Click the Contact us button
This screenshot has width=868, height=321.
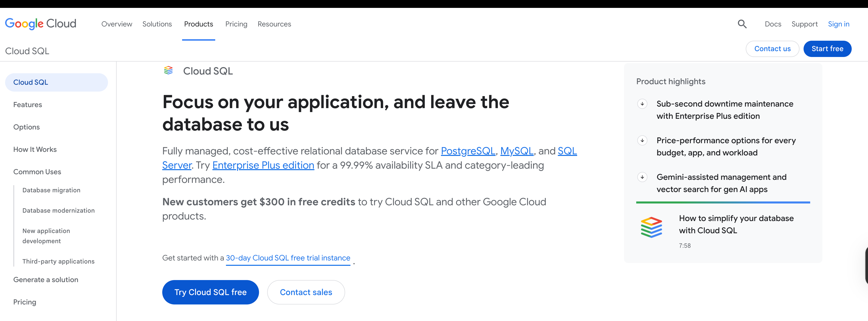[x=772, y=48]
